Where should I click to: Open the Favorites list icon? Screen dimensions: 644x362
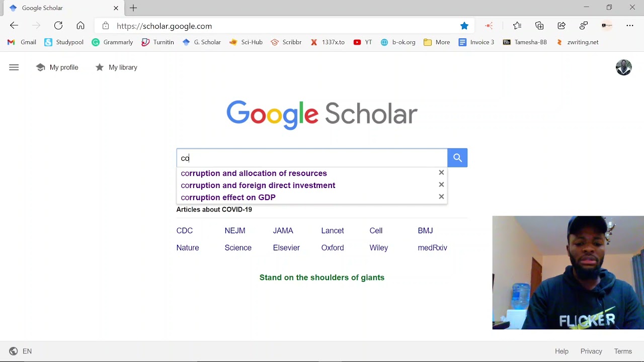[x=517, y=26]
